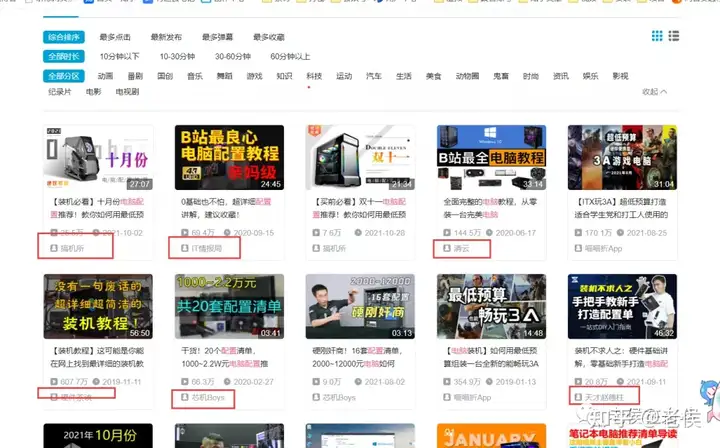
Task: Choose the 时尚 category
Action: point(531,76)
